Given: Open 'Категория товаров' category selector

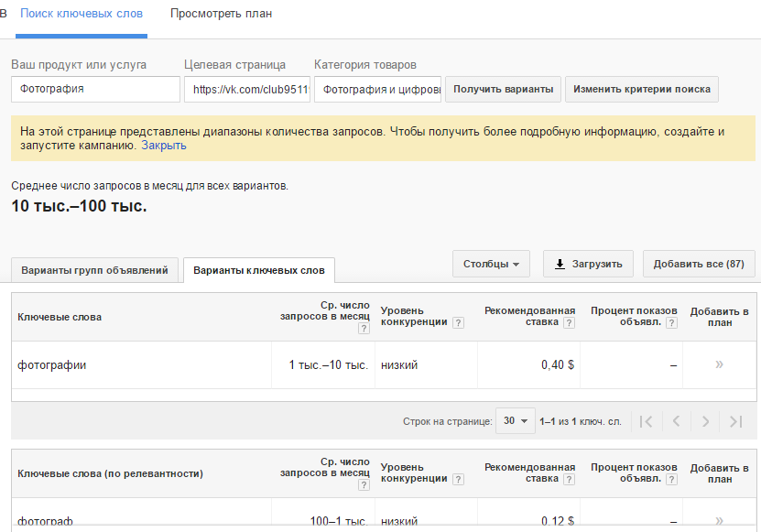Looking at the screenshot, I should click(x=378, y=89).
